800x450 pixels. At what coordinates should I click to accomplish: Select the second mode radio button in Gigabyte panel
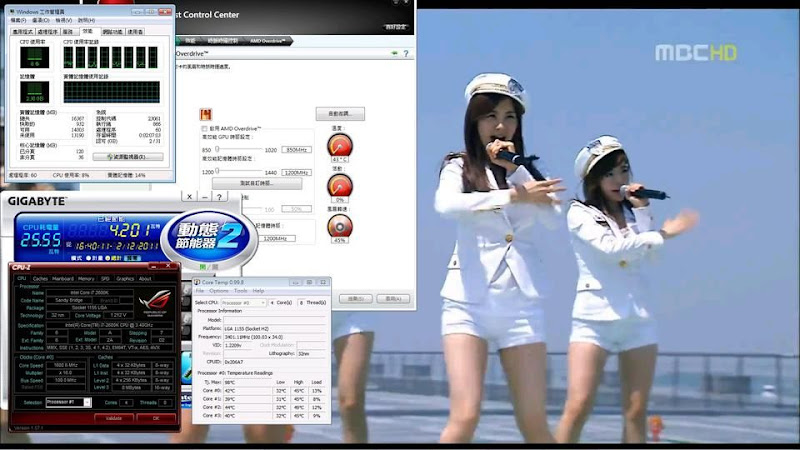coord(107,258)
